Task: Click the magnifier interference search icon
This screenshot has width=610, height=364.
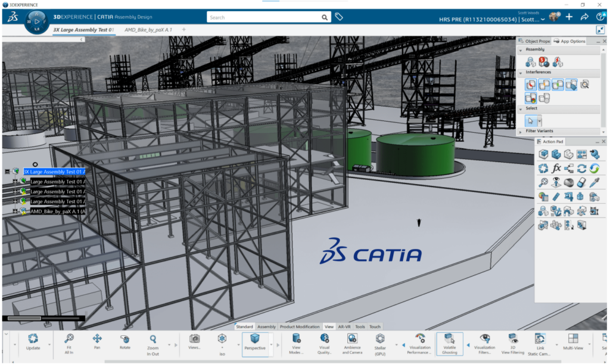Action: click(x=584, y=85)
